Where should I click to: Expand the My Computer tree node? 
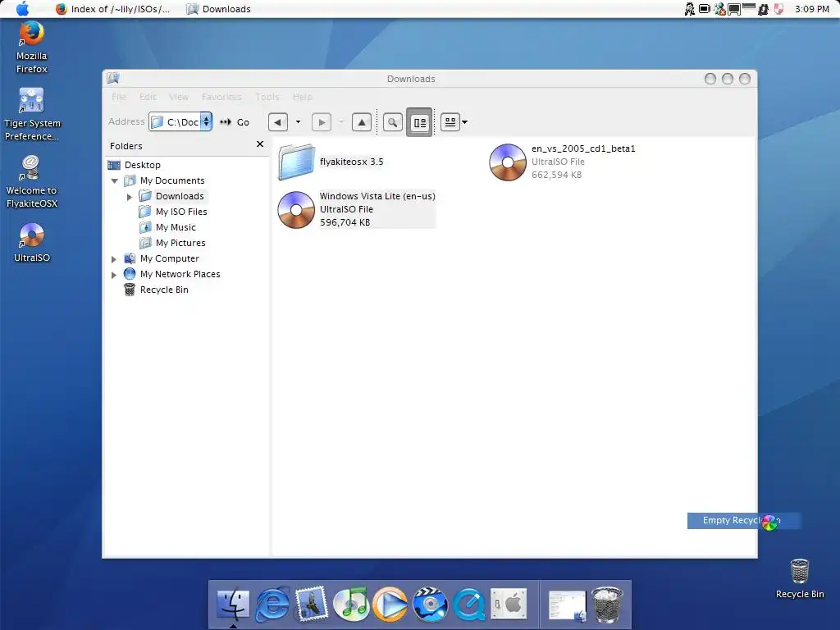113,259
